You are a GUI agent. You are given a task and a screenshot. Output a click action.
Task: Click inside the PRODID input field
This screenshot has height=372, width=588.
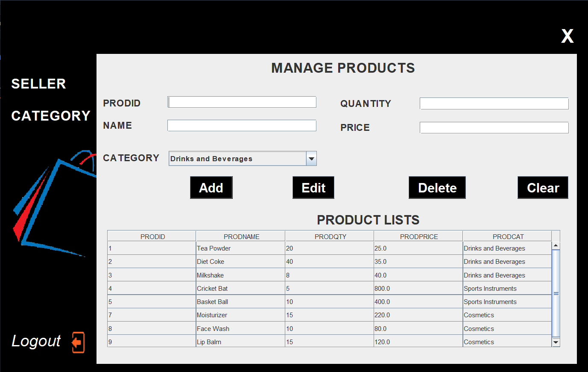click(x=242, y=102)
